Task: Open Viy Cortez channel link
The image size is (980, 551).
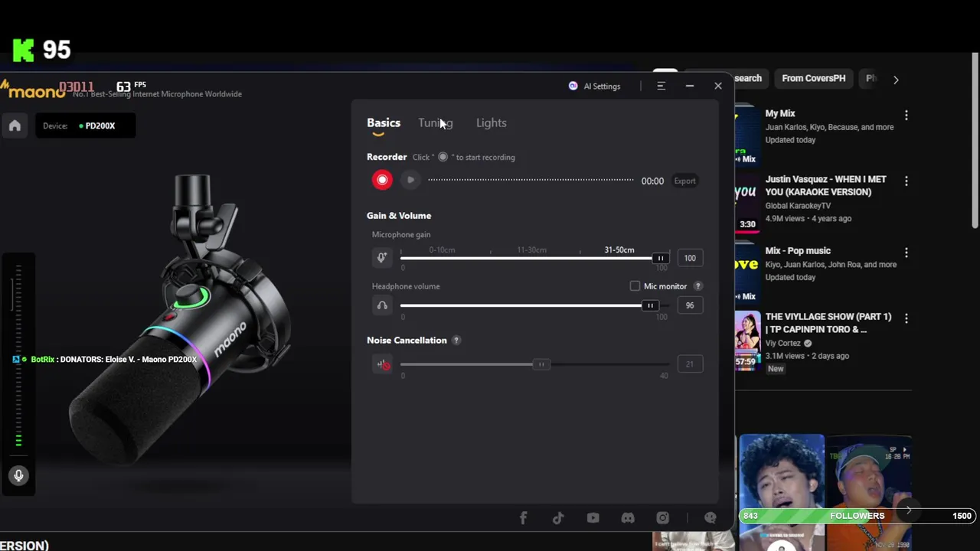Action: 783,344
